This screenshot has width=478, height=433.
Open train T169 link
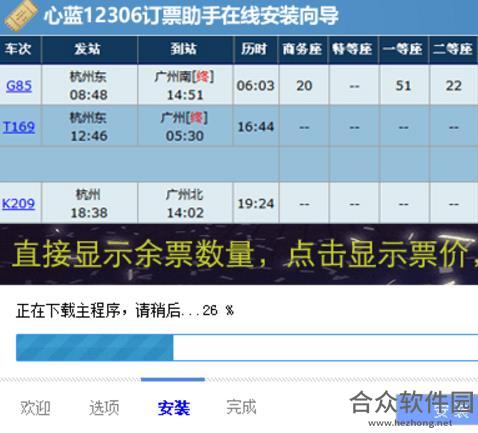(x=19, y=127)
